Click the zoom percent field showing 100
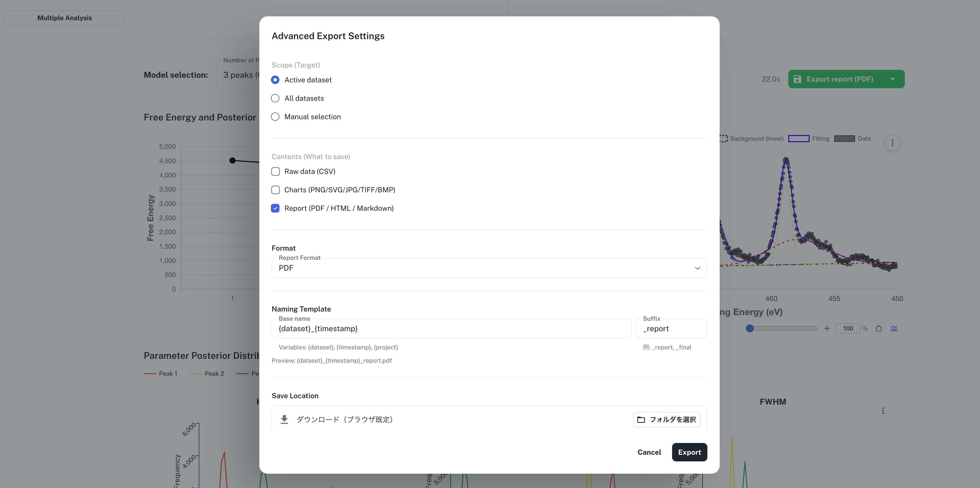This screenshot has height=488, width=980. pos(848,329)
